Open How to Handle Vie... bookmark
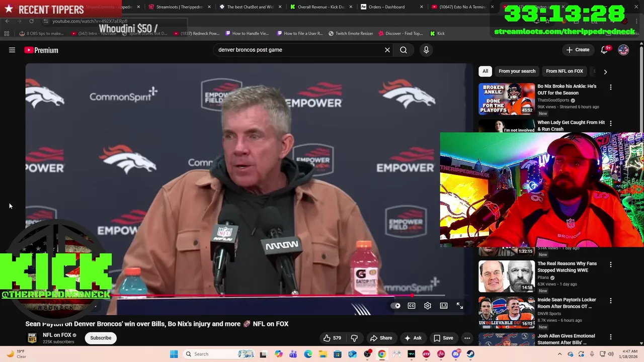Viewport: 644px width, 362px height. click(247, 33)
